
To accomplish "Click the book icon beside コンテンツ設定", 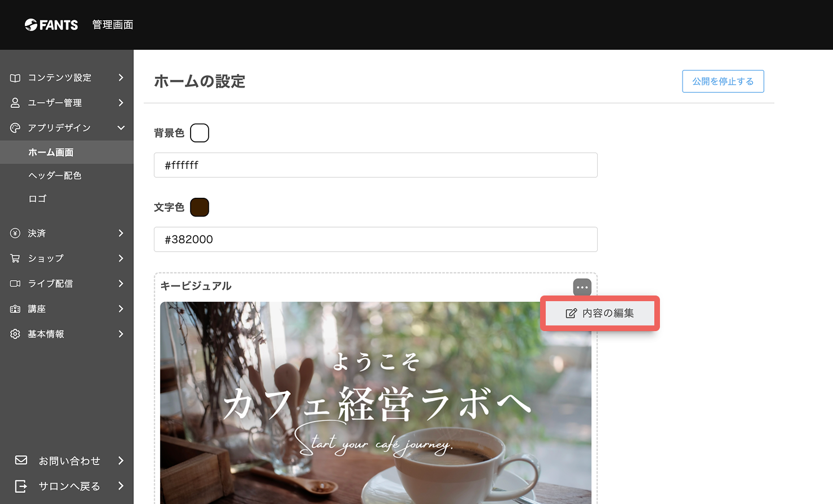I will coord(15,78).
